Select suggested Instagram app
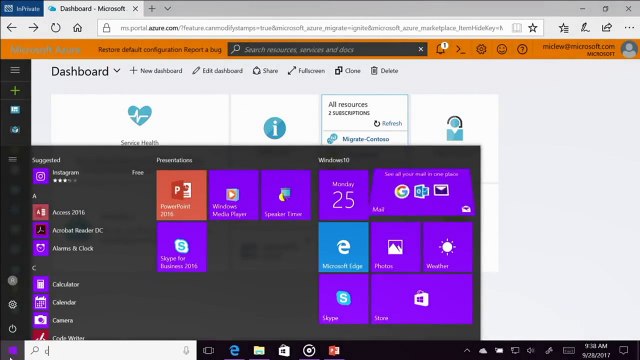This screenshot has height=360, width=640. (x=89, y=176)
